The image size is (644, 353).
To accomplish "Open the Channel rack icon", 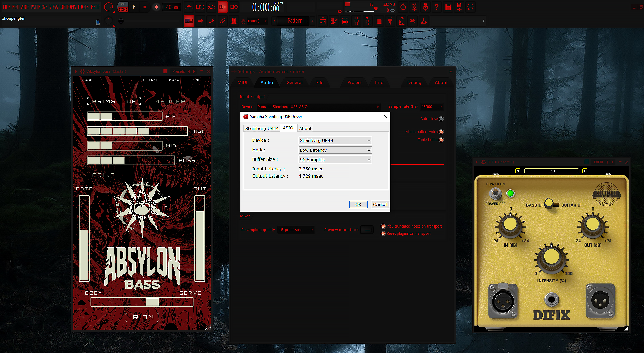I will click(345, 21).
